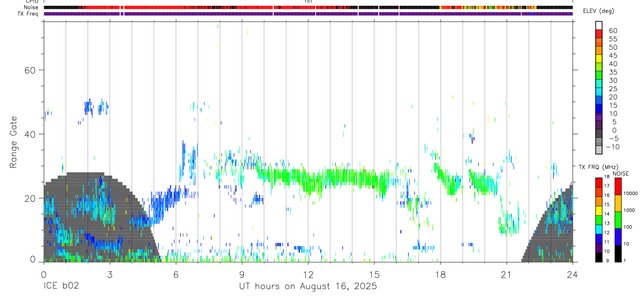The width and height of the screenshot is (644, 297).
Task: Click the 'NOISE' legend title above color bar
Action: click(x=621, y=173)
